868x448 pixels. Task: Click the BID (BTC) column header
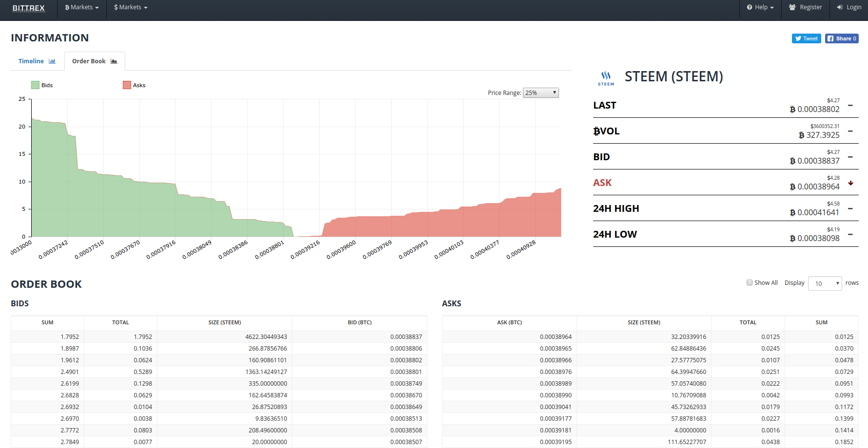[360, 322]
